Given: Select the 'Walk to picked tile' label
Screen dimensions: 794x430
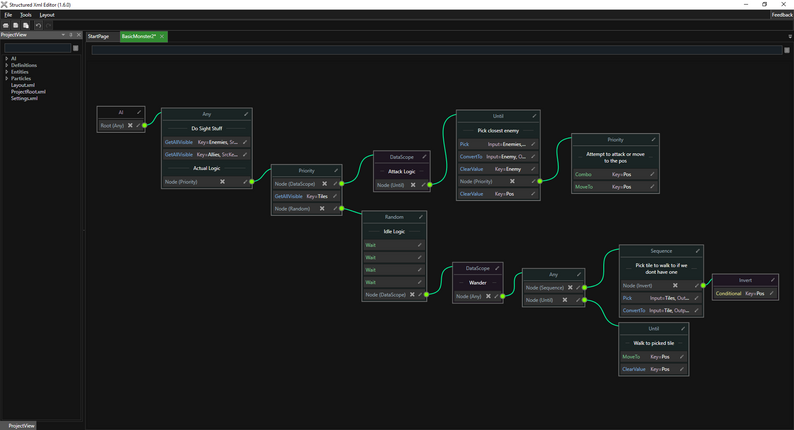Looking at the screenshot, I should [653, 343].
